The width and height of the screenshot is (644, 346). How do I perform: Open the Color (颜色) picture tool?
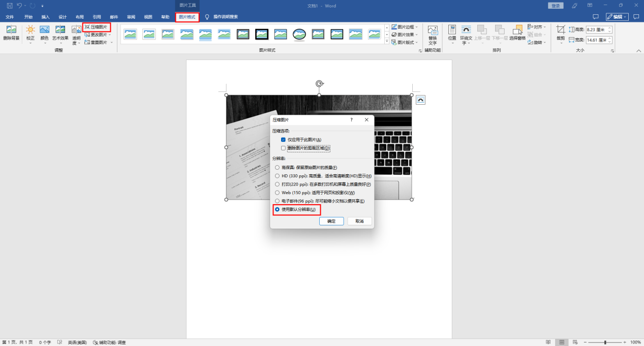[45, 35]
